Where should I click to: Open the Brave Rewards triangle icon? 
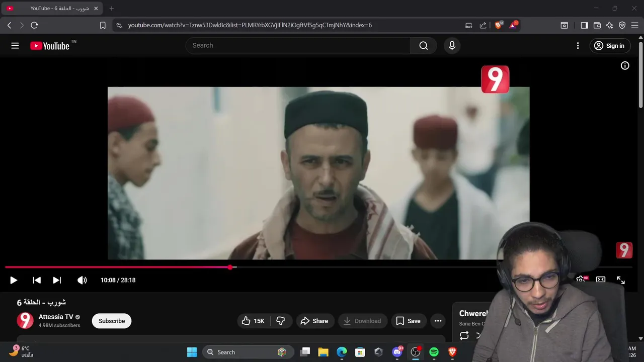coord(513,25)
